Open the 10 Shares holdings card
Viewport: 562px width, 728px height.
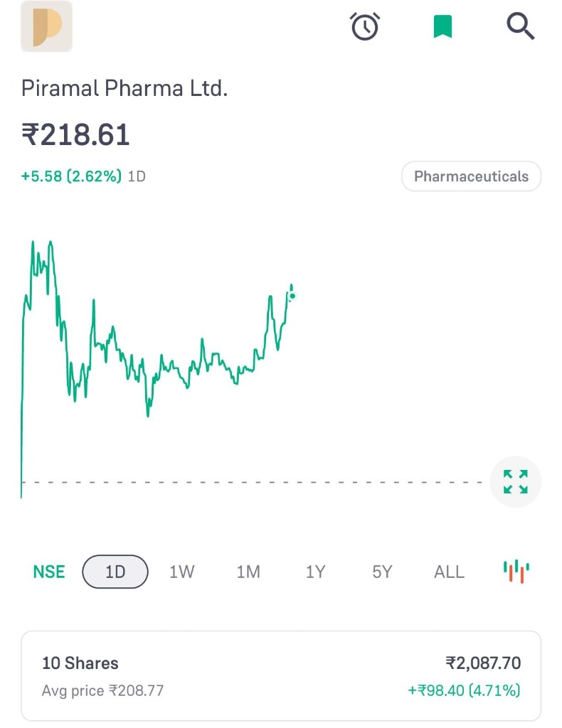[x=281, y=675]
